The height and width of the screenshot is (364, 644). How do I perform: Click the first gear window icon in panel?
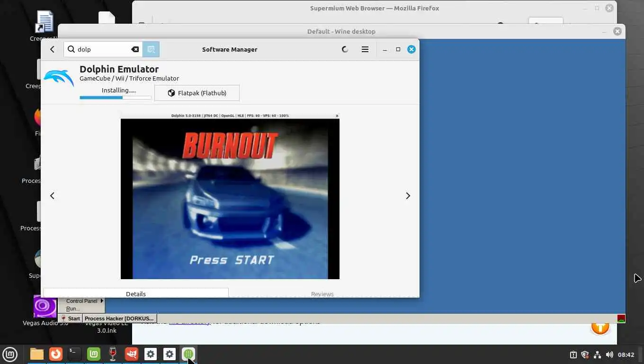coord(151,354)
